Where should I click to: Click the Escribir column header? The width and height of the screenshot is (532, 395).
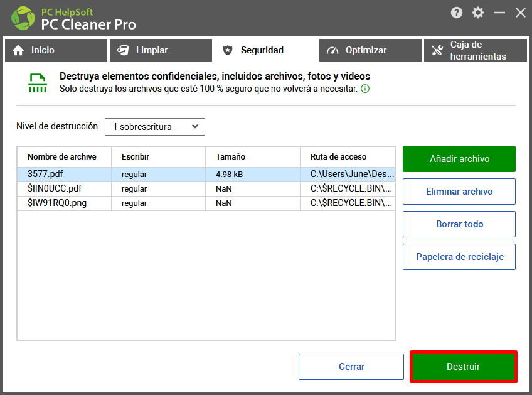(x=158, y=157)
